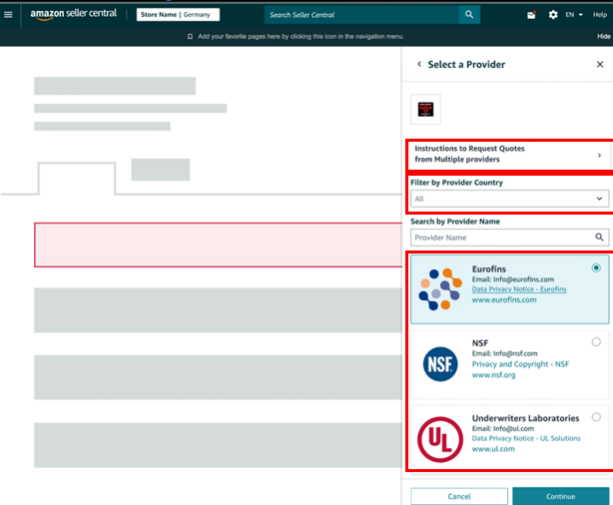
Task: Click the UL logo
Action: pyautogui.click(x=440, y=439)
